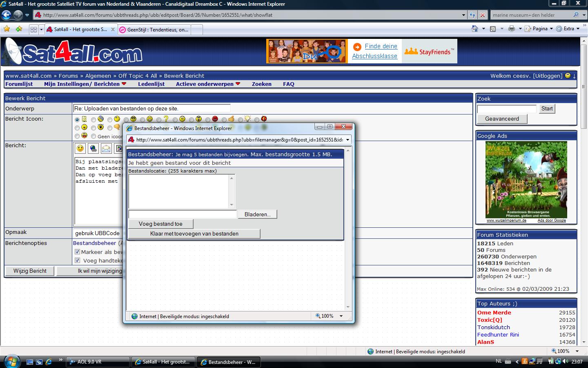Select the light bulb icon radio button

click(x=241, y=120)
